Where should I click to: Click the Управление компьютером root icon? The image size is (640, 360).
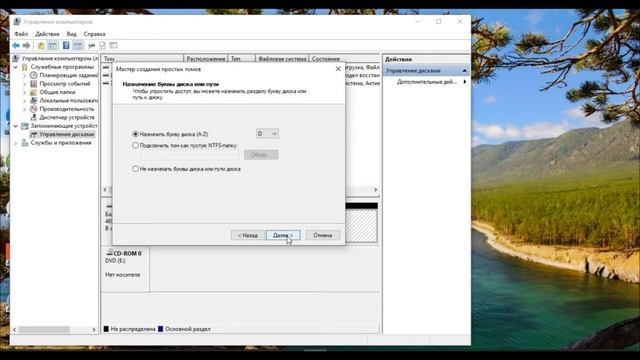(x=16, y=58)
